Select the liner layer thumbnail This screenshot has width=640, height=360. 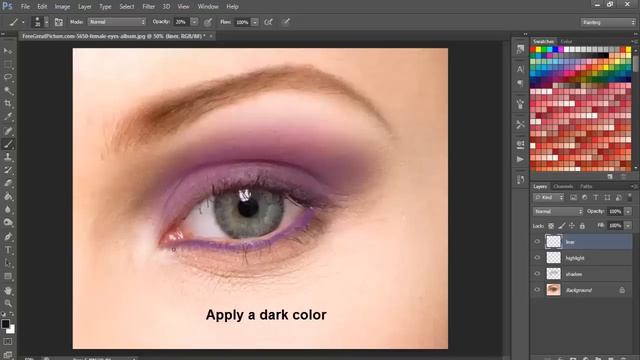tap(553, 242)
